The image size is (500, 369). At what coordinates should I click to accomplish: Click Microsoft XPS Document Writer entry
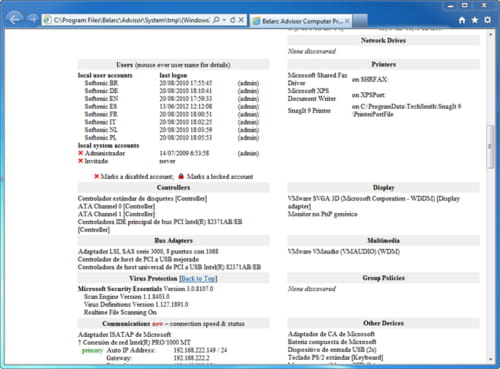[312, 95]
